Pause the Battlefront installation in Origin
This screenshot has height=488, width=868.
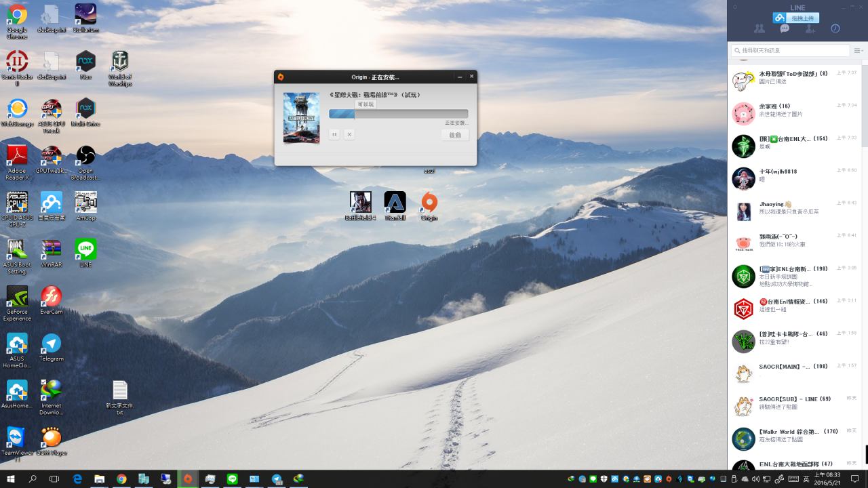pos(334,135)
